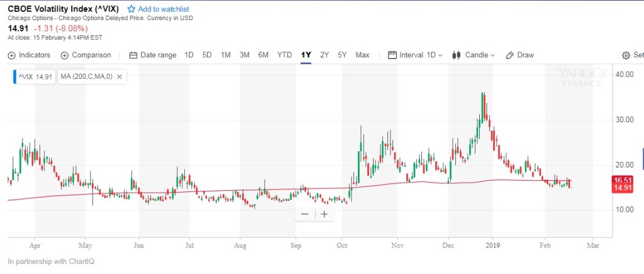Screen dimensions: 644x274
Task: Click the Oct date axis label
Action: tap(341, 246)
